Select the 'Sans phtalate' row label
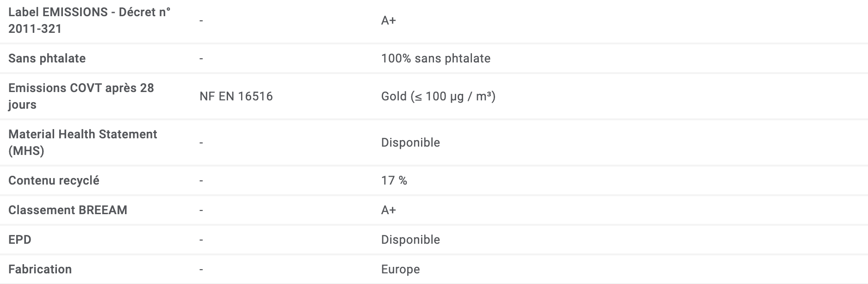 tap(47, 58)
